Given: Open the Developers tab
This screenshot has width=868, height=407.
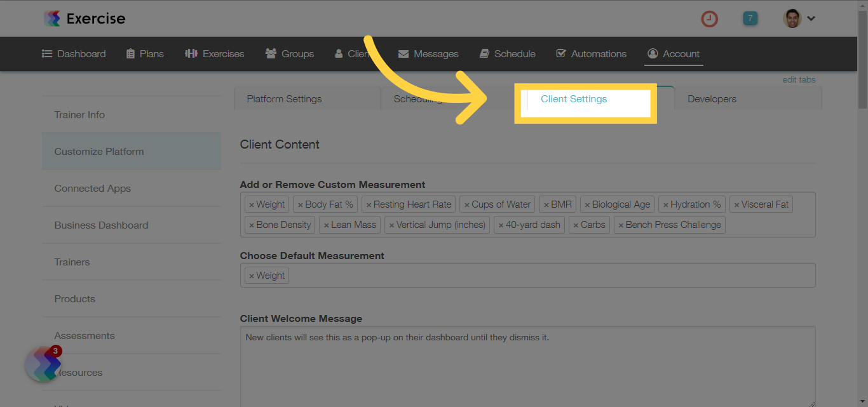Looking at the screenshot, I should click(712, 98).
